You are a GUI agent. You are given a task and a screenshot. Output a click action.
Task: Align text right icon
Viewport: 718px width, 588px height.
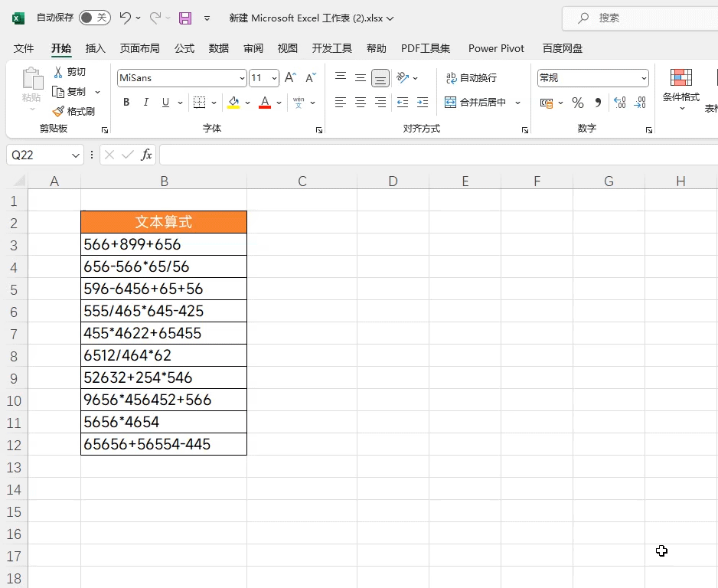coord(380,102)
